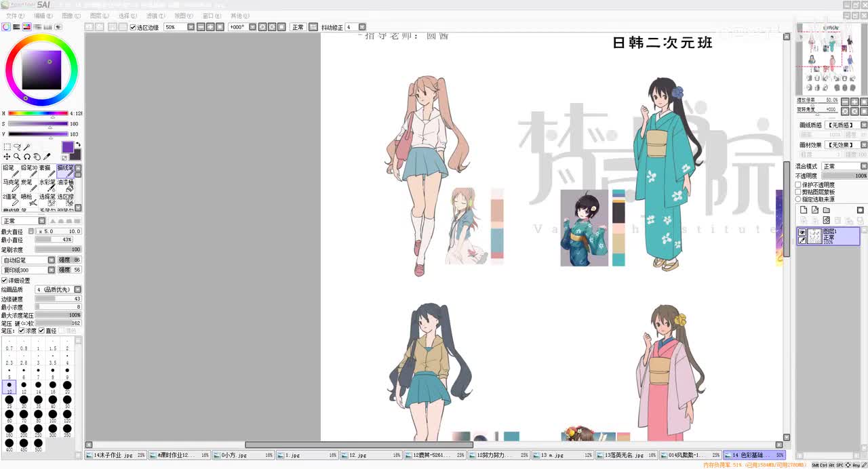The image size is (868, 469).
Task: Select the move tool
Action: coord(7,157)
